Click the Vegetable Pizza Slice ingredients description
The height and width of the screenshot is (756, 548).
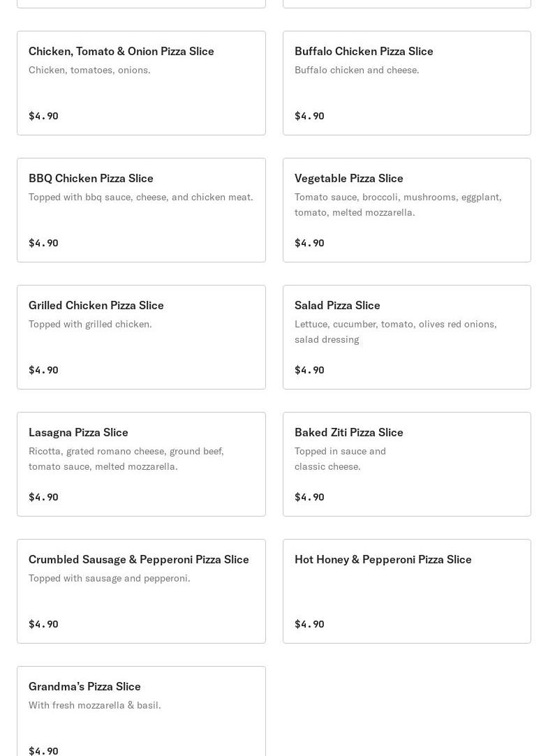[x=398, y=205]
